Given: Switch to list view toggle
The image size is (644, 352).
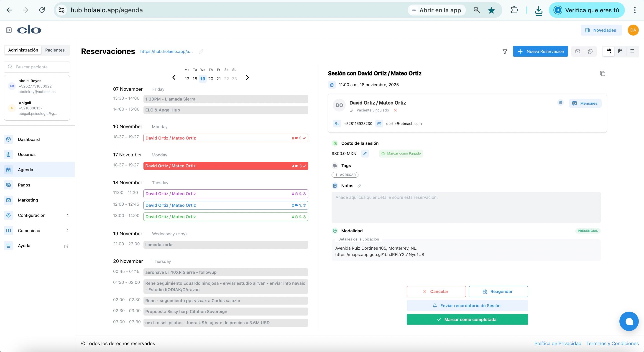Looking at the screenshot, I should tap(632, 51).
